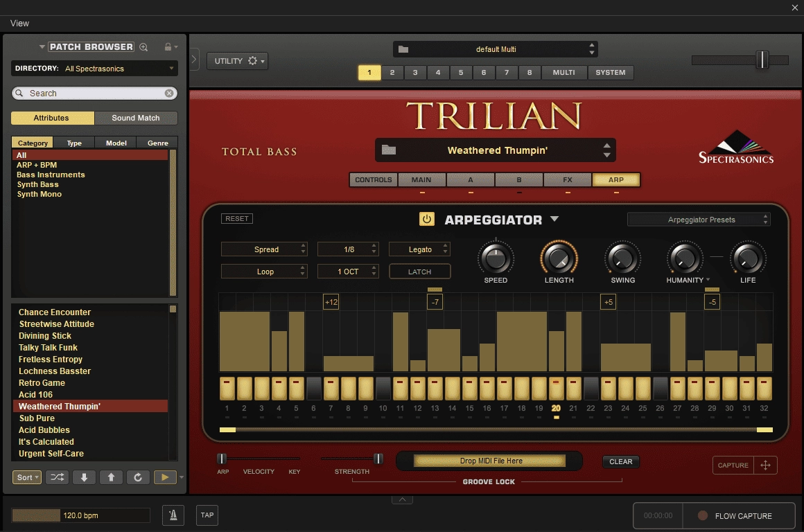Open the View menu
This screenshot has width=804, height=532.
[19, 23]
